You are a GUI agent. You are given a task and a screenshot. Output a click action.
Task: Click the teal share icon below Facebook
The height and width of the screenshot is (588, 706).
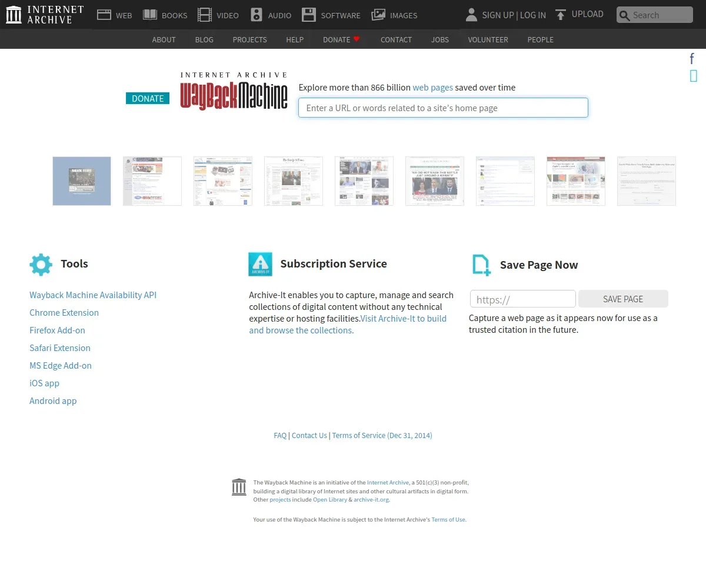694,75
